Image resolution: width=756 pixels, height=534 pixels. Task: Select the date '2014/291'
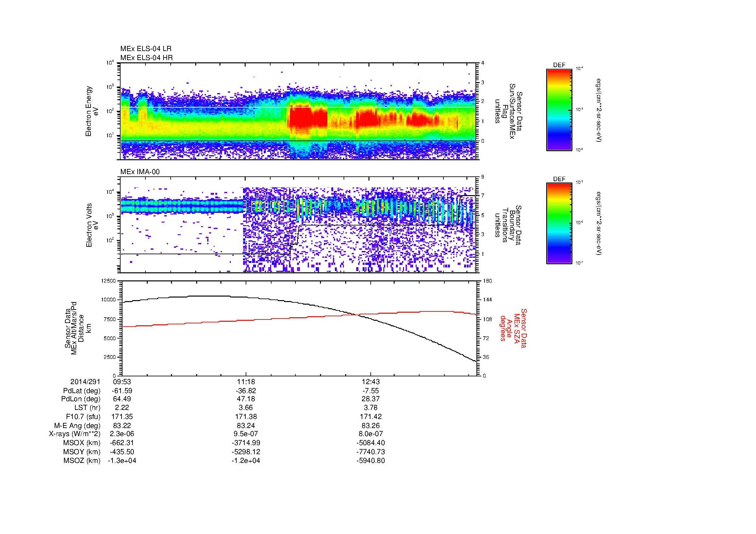(85, 382)
